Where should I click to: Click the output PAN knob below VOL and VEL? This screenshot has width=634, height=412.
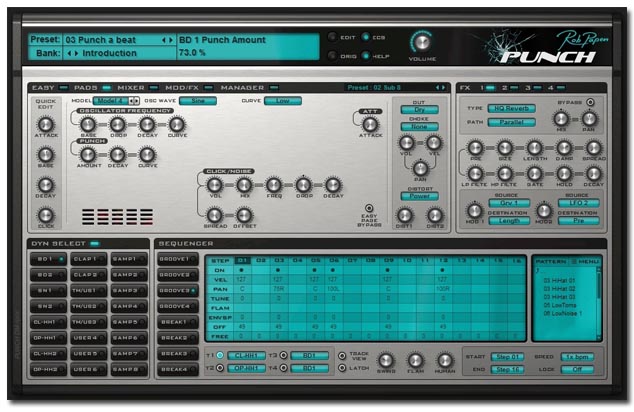(x=420, y=168)
